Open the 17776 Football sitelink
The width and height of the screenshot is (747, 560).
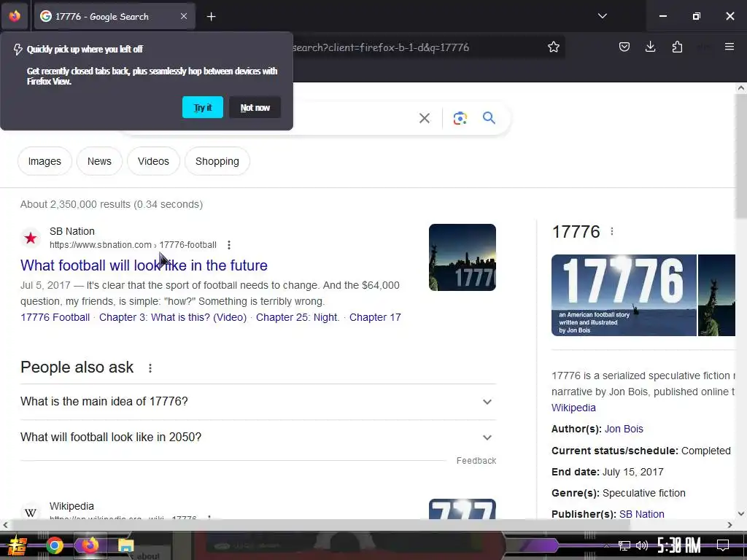click(x=55, y=317)
